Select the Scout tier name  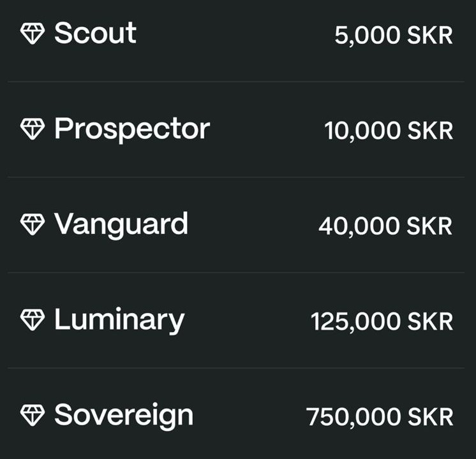pyautogui.click(x=95, y=33)
